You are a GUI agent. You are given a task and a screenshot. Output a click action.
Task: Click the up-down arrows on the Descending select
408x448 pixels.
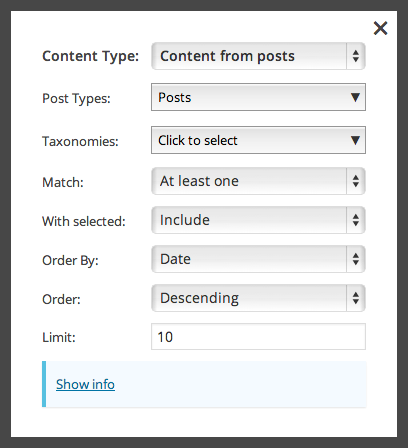pyautogui.click(x=356, y=298)
